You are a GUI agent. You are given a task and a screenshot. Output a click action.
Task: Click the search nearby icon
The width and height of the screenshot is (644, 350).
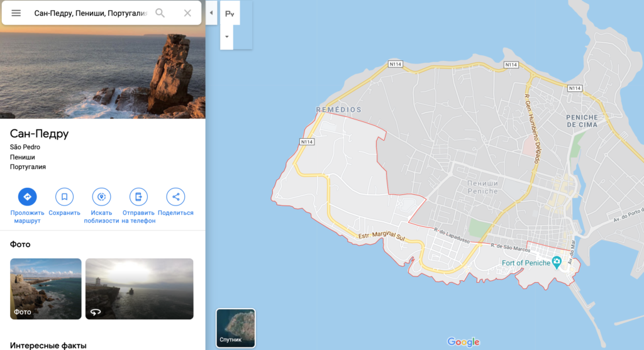click(x=101, y=197)
